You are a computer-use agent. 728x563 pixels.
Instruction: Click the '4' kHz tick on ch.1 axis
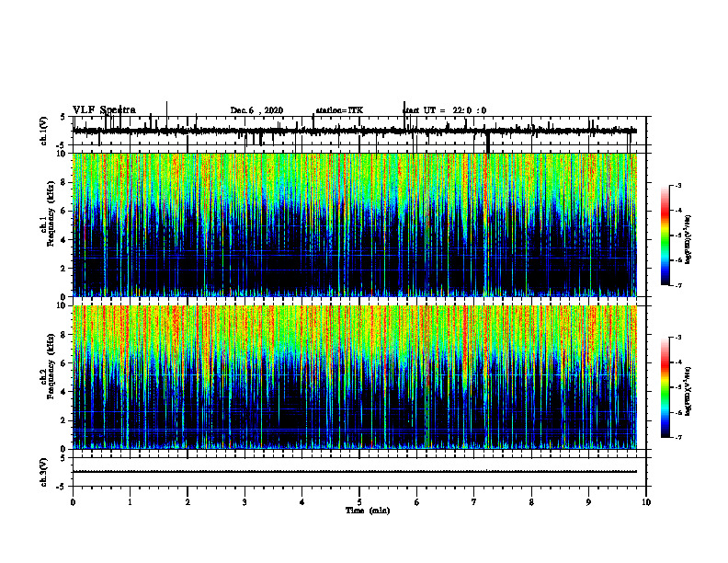(x=64, y=240)
